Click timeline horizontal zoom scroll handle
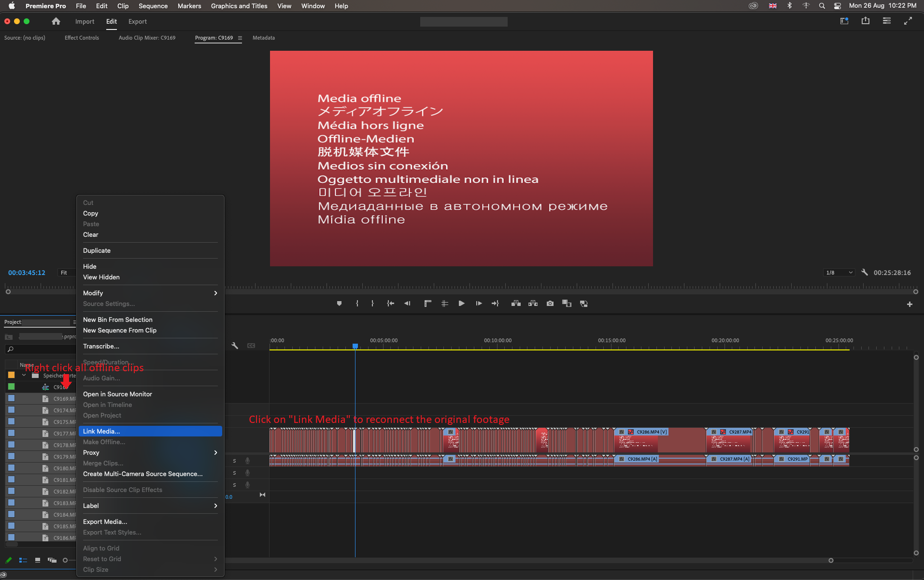The image size is (924, 580). coord(831,561)
